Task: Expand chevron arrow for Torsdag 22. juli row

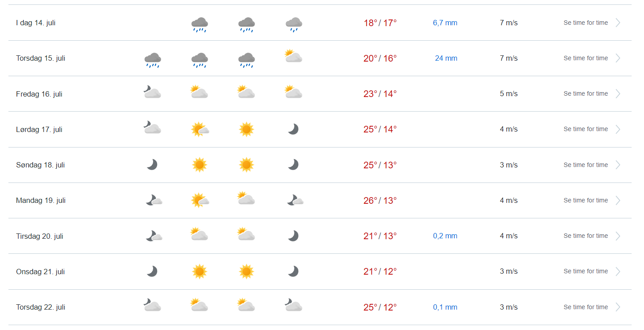Action: click(618, 307)
